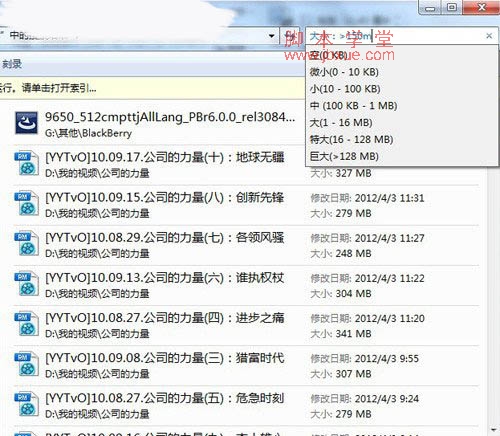500x436 pixels.
Task: Choose filter 巨大(>128 MB)
Action: coord(344,156)
